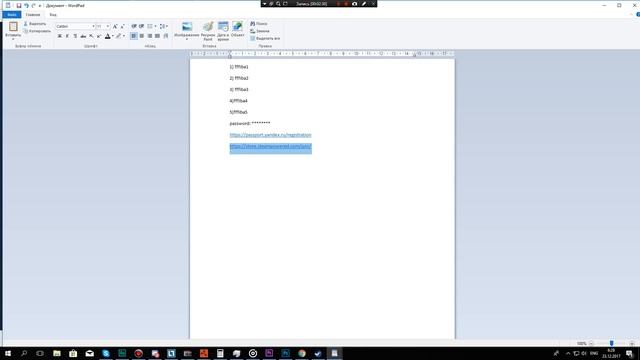Undo the last action via toolbar arrow

click(x=26, y=6)
